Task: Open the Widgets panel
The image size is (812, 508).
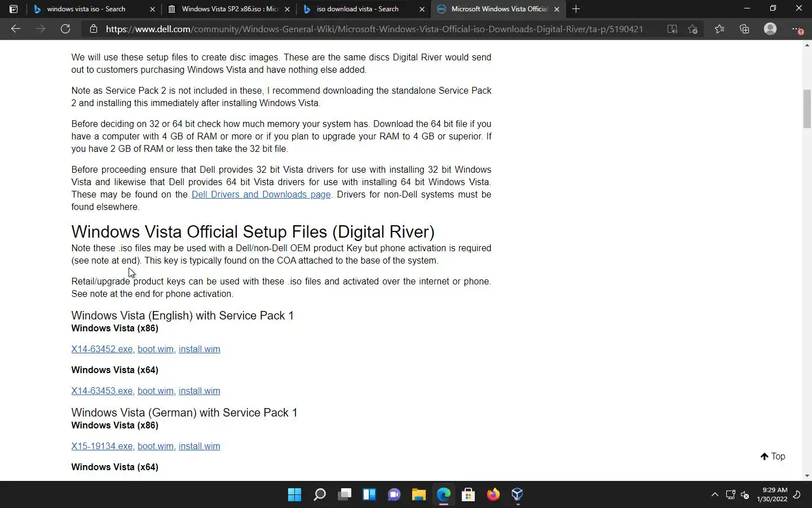Action: click(369, 495)
